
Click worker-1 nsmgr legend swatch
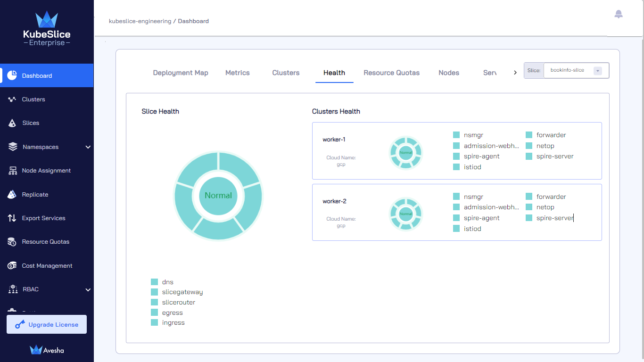(456, 135)
